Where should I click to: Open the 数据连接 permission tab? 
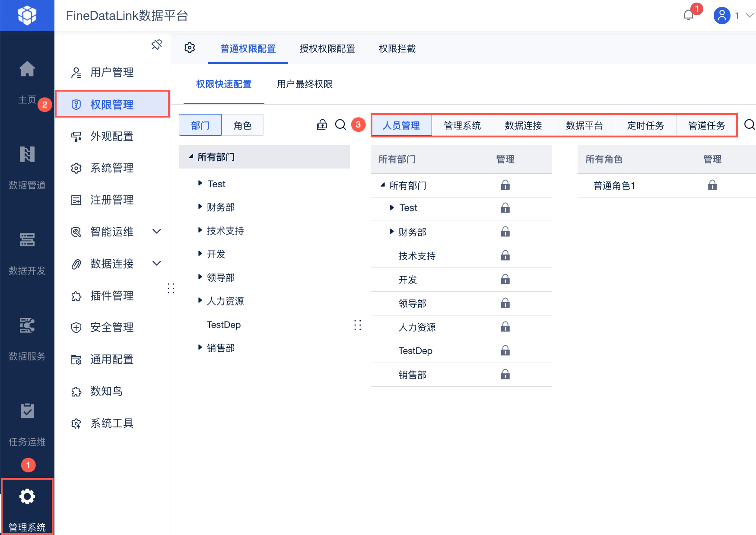click(x=523, y=126)
